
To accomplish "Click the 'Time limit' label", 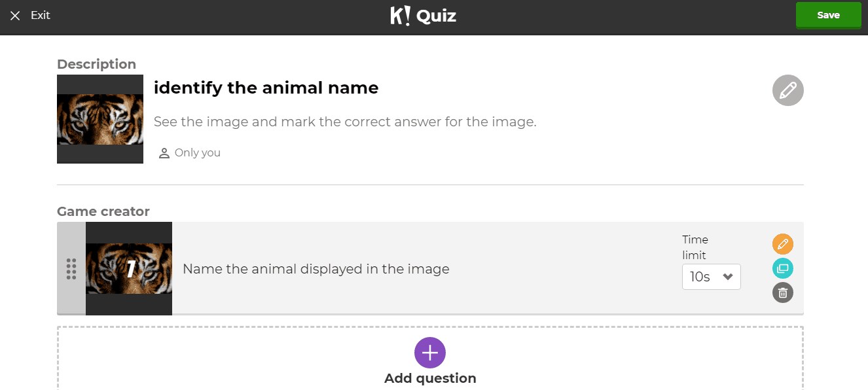I will (x=695, y=247).
